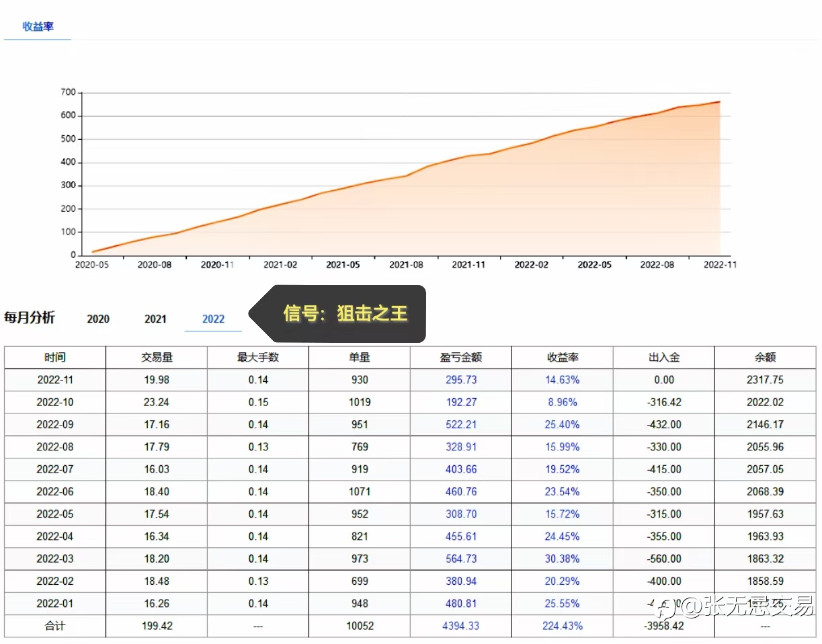Click the 收益率 column header in table

pyautogui.click(x=563, y=358)
